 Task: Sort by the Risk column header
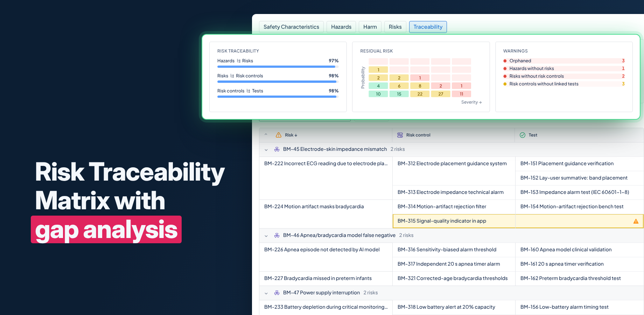(x=291, y=135)
